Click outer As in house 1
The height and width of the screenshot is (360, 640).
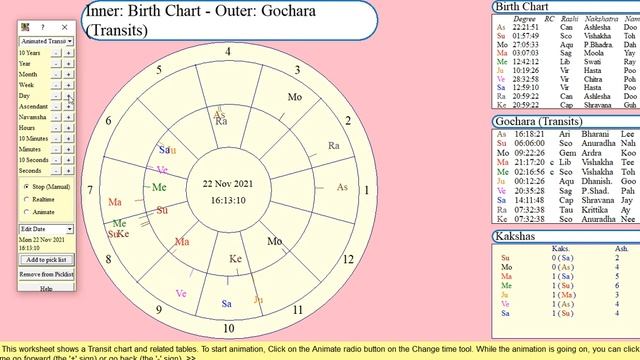(x=342, y=187)
